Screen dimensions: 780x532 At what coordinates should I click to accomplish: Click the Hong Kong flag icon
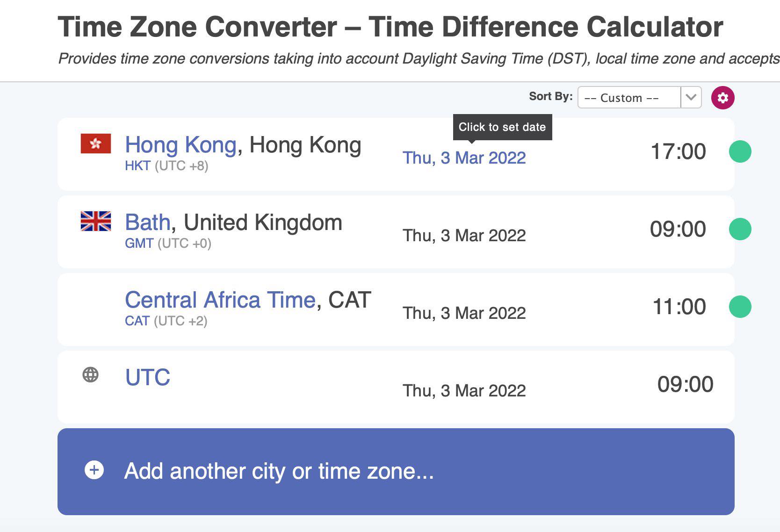(96, 144)
